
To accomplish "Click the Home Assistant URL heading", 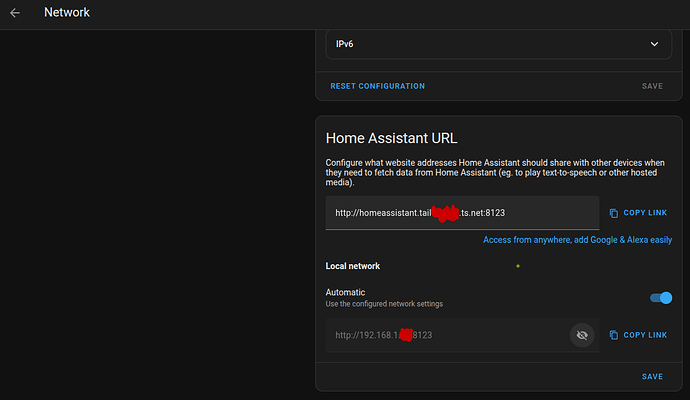I will [x=391, y=138].
